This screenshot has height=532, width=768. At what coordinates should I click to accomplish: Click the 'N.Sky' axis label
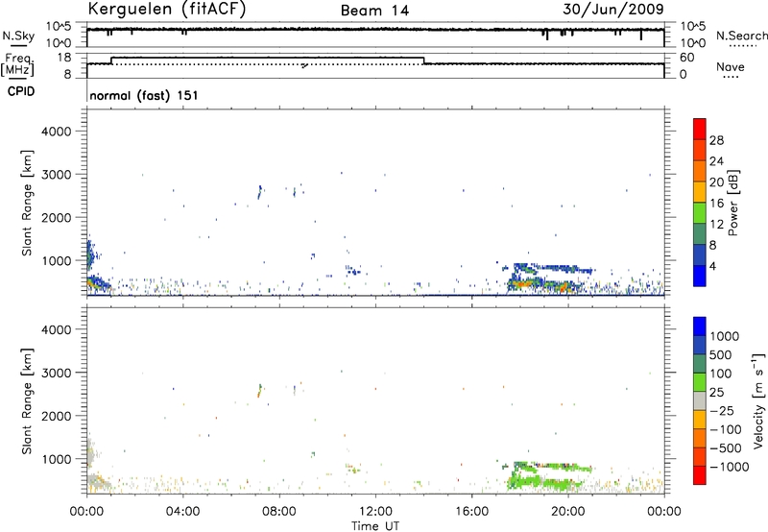tap(18, 36)
